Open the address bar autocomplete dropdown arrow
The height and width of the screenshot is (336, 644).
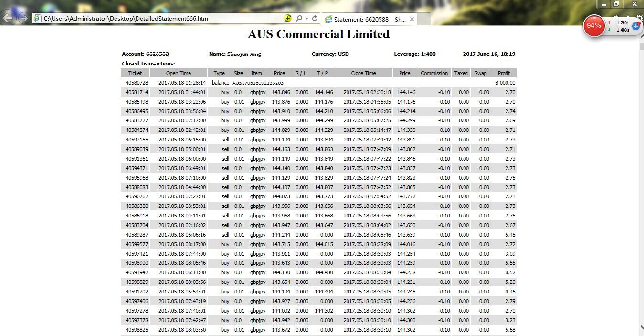[306, 19]
